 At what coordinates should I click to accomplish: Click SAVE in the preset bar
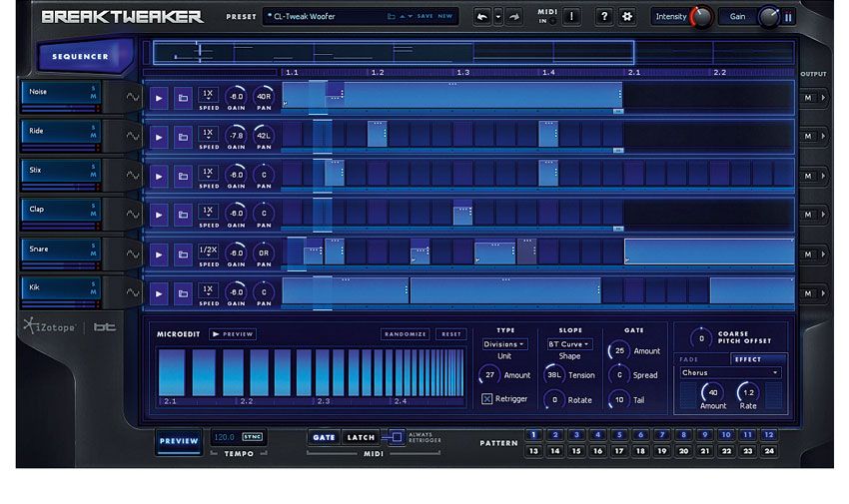tap(425, 17)
